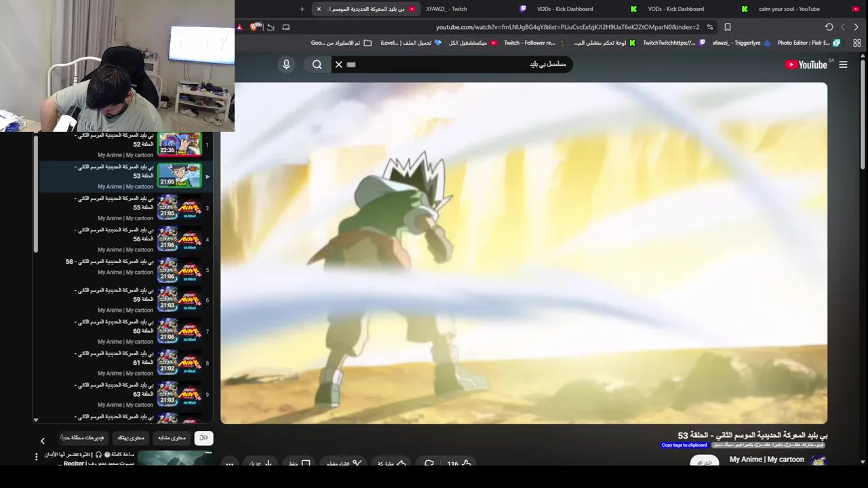
Task: Click the My Anime channel avatar
Action: tap(818, 461)
